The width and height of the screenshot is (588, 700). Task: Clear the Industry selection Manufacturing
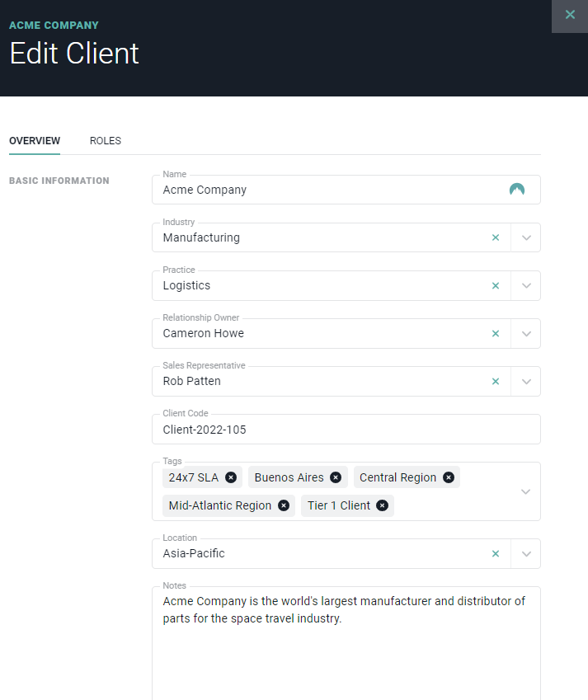[x=496, y=237]
